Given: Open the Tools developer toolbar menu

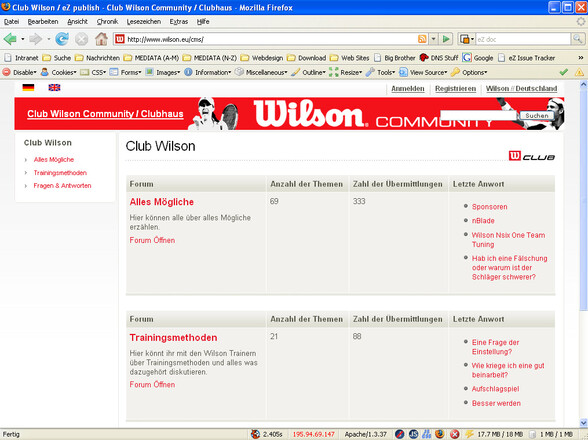Looking at the screenshot, I should click(381, 72).
